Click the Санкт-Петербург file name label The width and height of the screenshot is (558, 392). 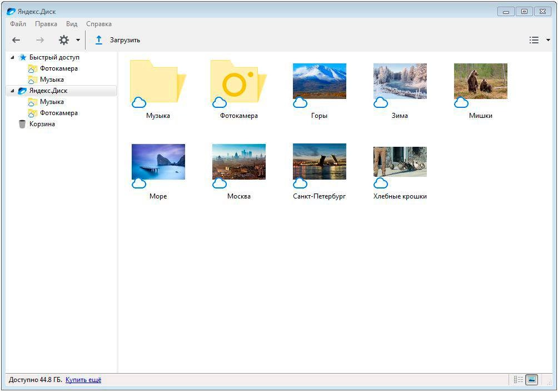click(x=320, y=196)
